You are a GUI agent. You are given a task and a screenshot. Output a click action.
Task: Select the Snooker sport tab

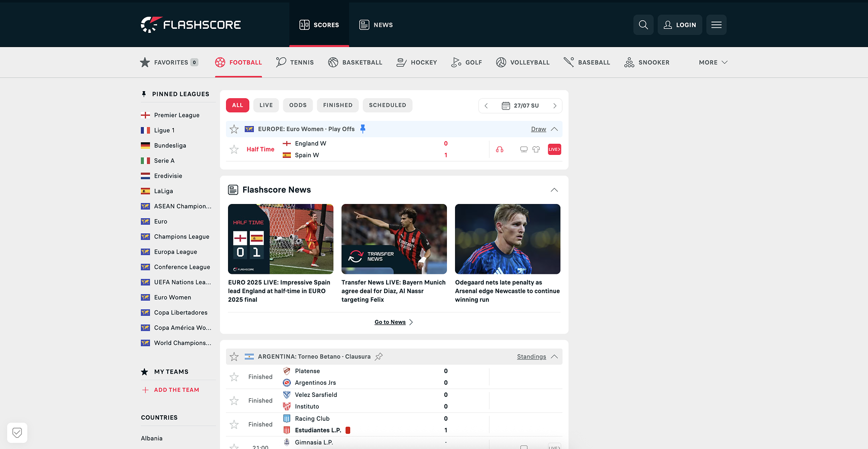[x=647, y=62]
